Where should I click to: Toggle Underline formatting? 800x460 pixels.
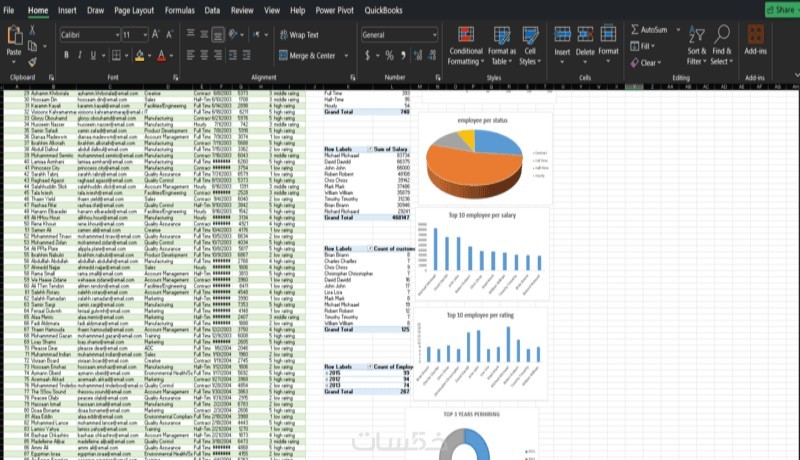coord(93,55)
